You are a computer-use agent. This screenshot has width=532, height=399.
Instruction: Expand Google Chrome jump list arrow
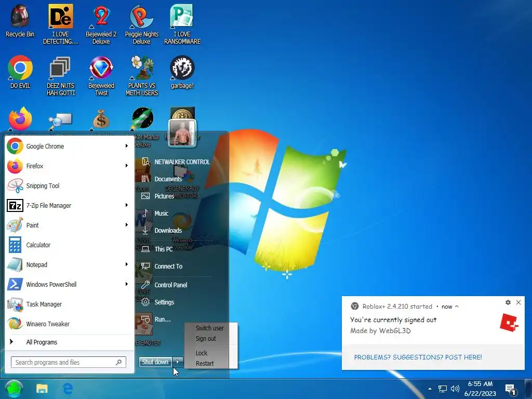click(x=126, y=146)
